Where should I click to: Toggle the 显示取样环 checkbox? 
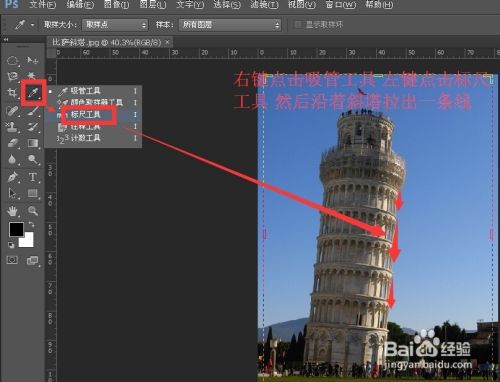tap(298, 25)
